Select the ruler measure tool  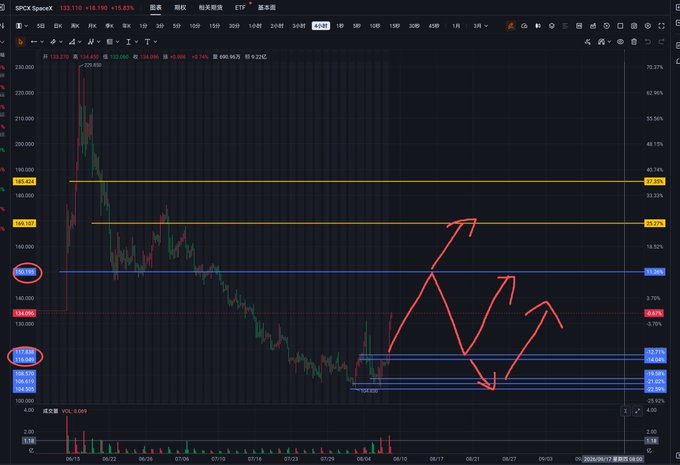pyautogui.click(x=53, y=42)
